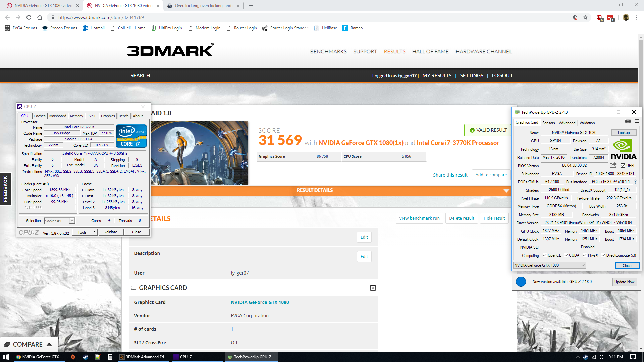Click the benchmark scene thumbnail
Viewport: 644px width, 362px height.
199,153
